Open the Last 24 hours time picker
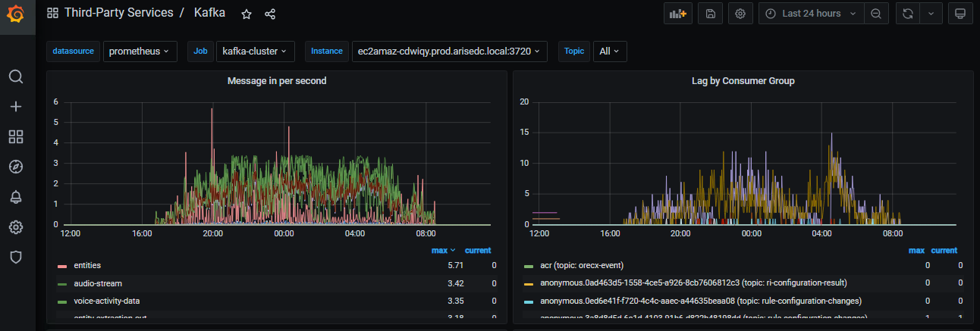This screenshot has height=331, width=980. coord(811,14)
